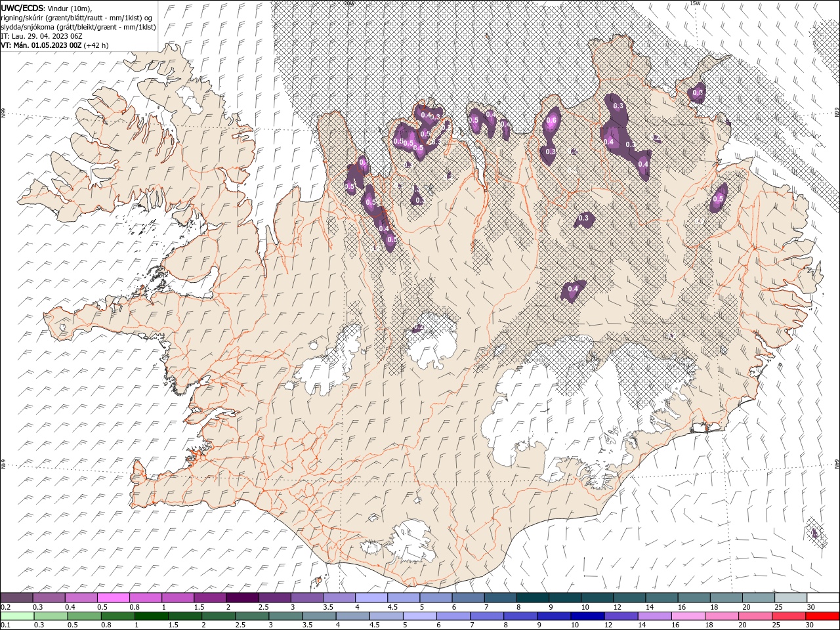Click the forest green 2 mm rain swatch
Screen dimensions: 840x630
tap(219, 616)
